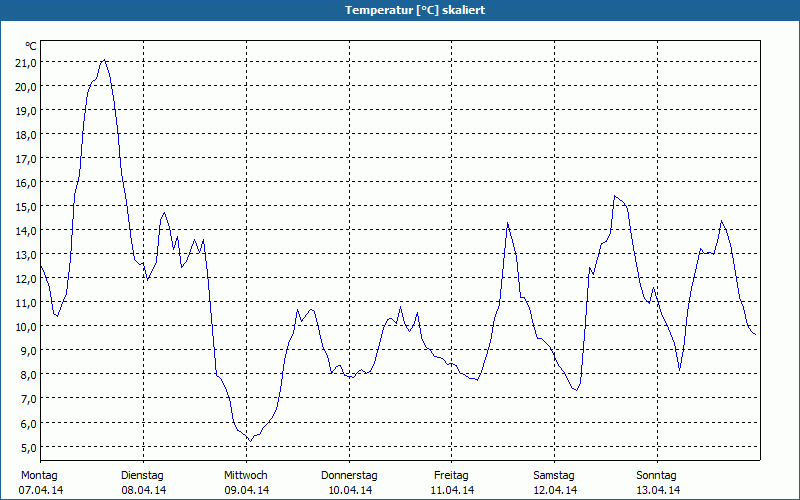Viewport: 800px width, 500px height.
Task: Click the chart title "Temperatur [°C] skaliert"
Action: click(x=415, y=10)
